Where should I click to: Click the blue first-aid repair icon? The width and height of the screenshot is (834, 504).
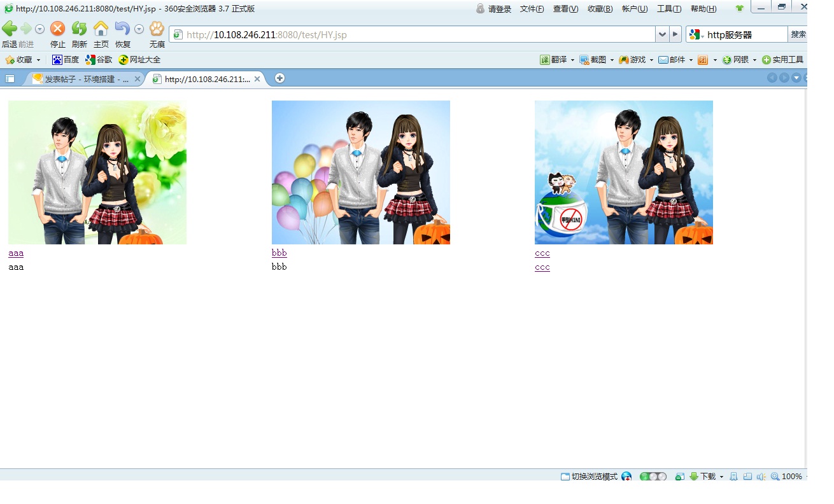[x=626, y=477]
